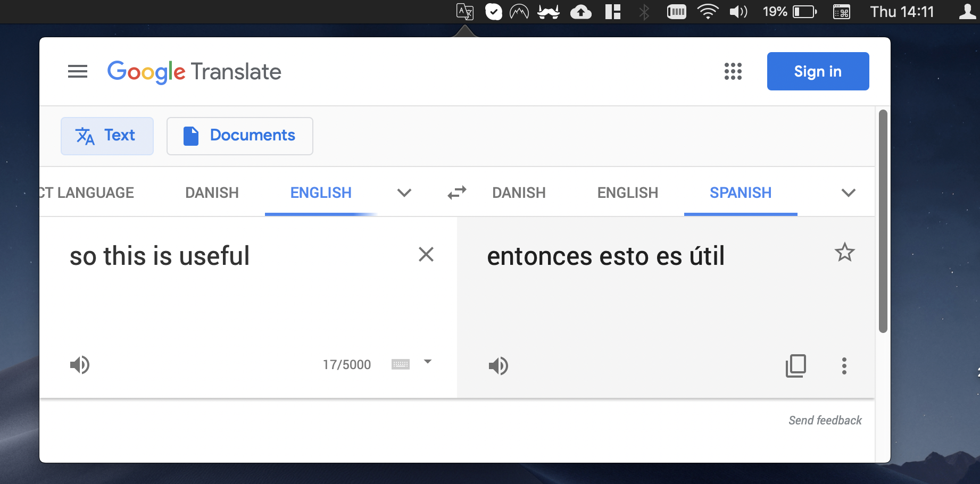
Task: Switch to Documents translation
Action: click(239, 136)
